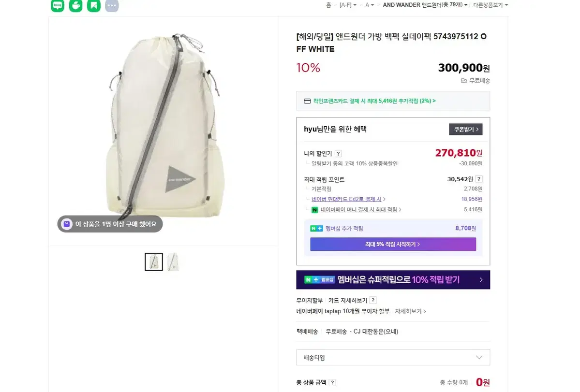Open the Naver Blog share icon
580x392 pixels.
click(x=58, y=6)
